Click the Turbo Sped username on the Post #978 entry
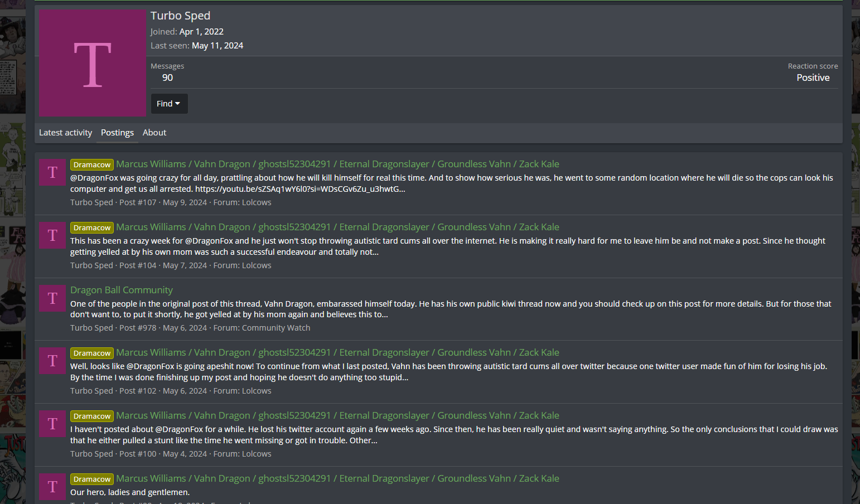 pos(91,328)
